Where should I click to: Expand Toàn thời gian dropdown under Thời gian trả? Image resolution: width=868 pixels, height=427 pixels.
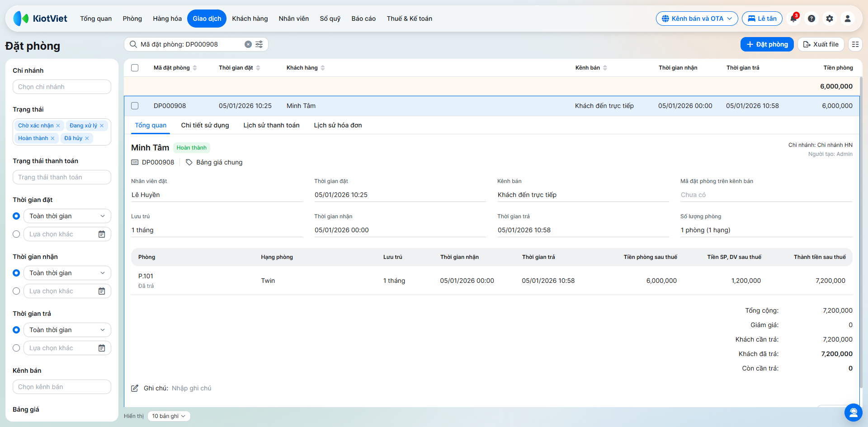click(x=67, y=330)
